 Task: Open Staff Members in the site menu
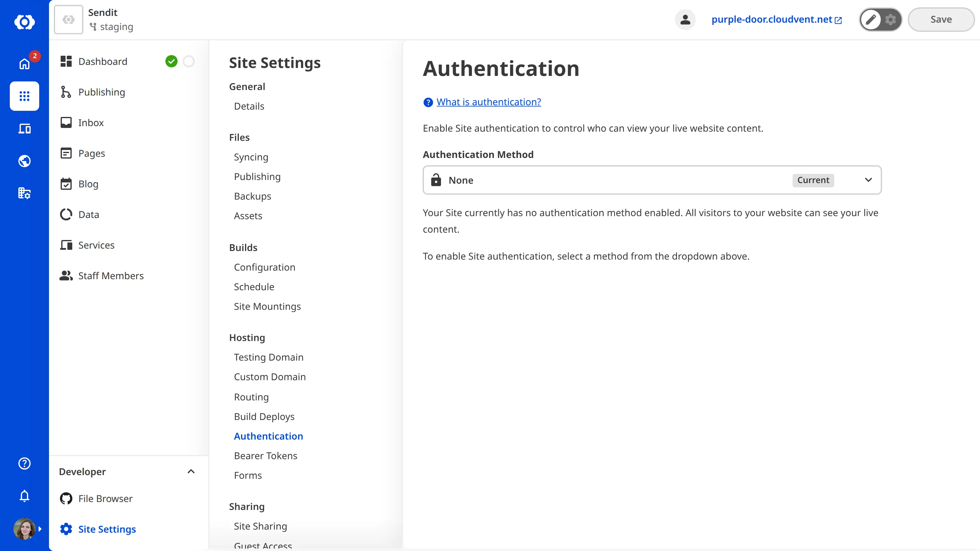pos(111,276)
